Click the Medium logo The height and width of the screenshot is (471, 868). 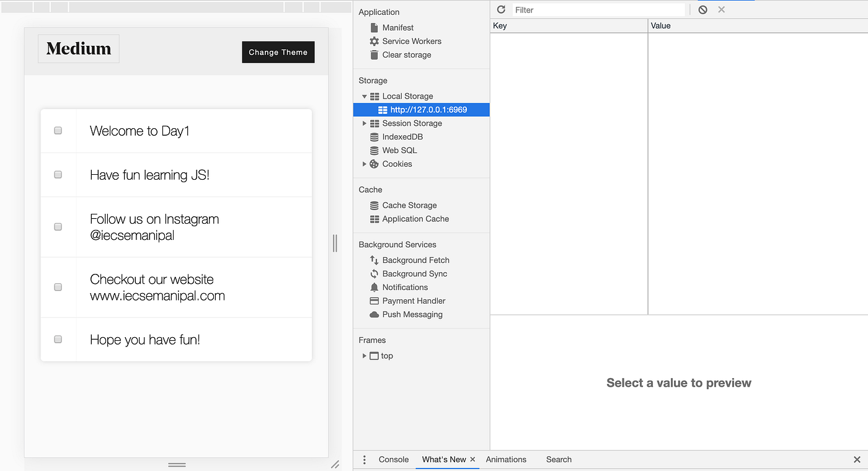click(x=79, y=49)
